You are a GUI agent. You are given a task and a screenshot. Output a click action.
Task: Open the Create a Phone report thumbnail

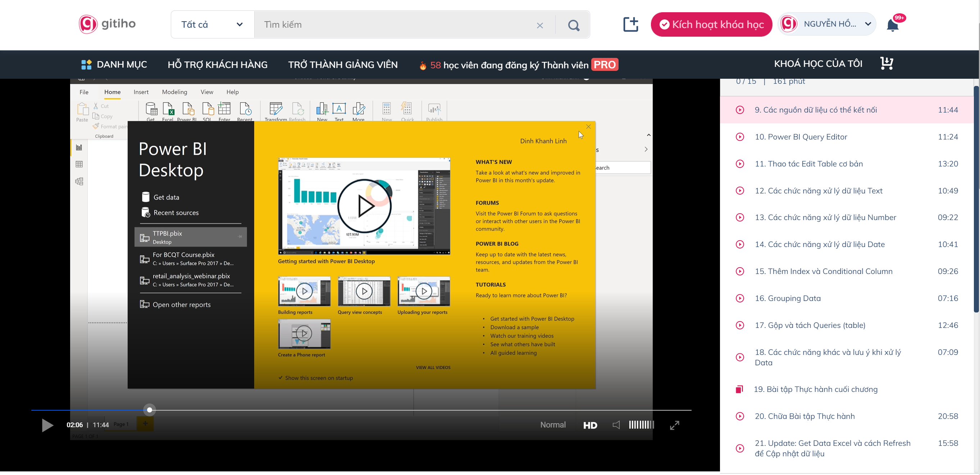pos(304,334)
